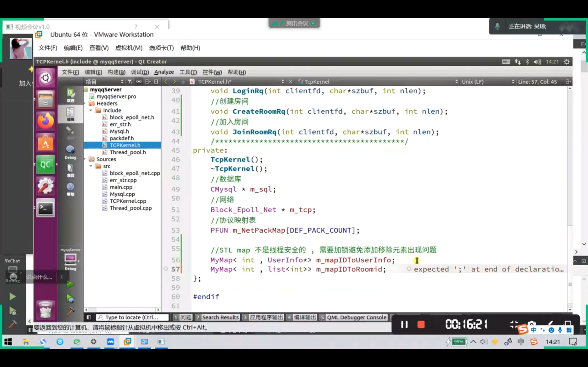Viewport: 588px width, 367px height.
Task: Click the project tree filter icon
Action: 130,82
